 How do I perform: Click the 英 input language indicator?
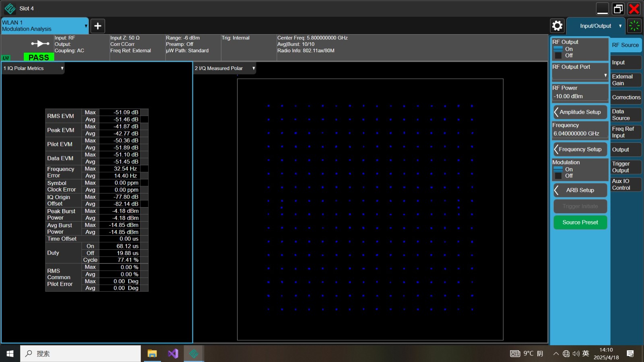pos(586,354)
